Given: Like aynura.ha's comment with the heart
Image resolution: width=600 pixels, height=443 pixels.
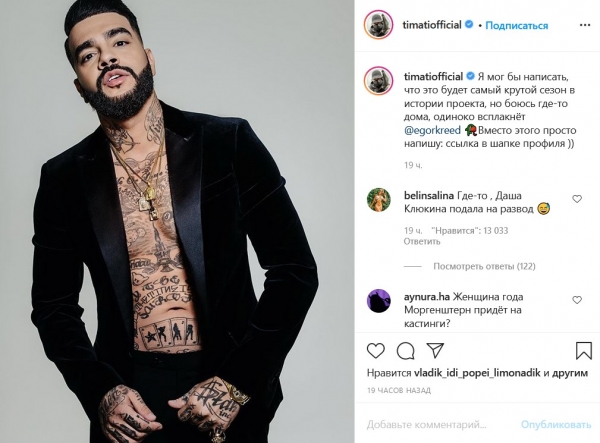Looking at the screenshot, I should tap(577, 300).
